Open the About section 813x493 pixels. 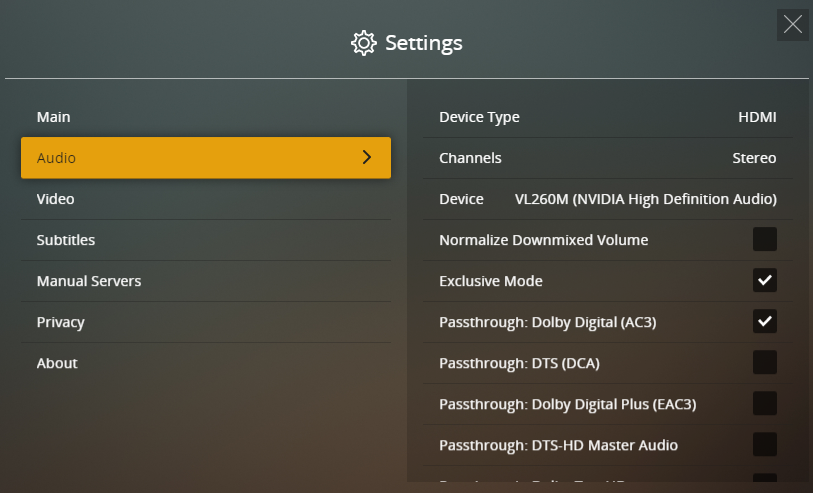(57, 363)
